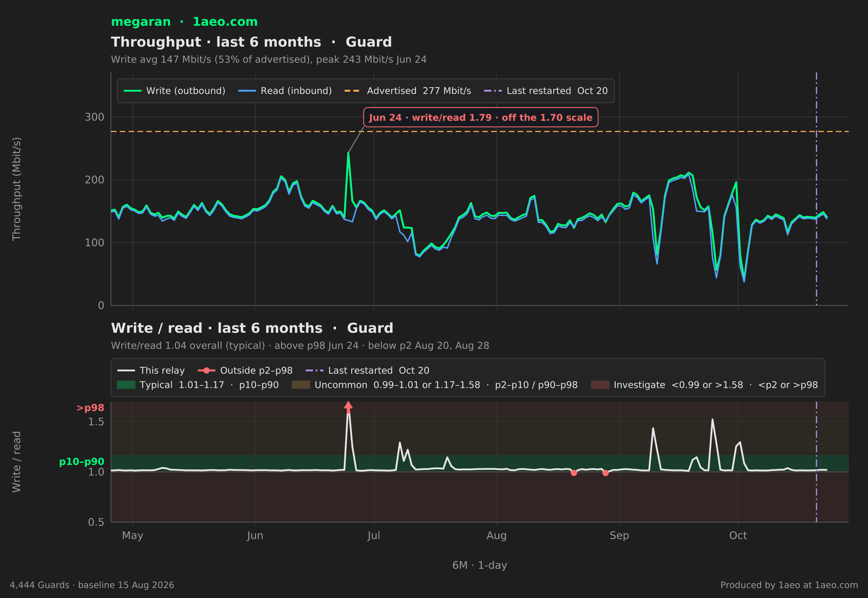
Task: Click the green Typical band swatch
Action: point(126,385)
